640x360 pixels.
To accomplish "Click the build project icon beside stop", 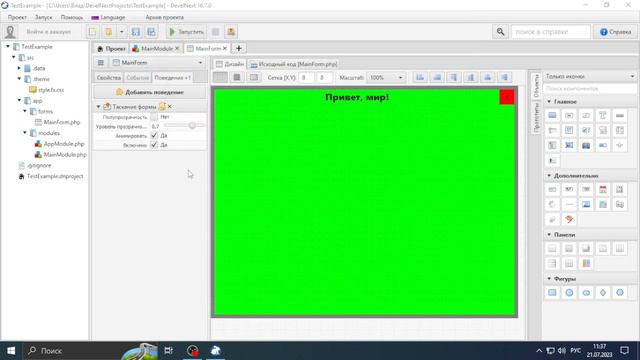I will pyautogui.click(x=231, y=32).
